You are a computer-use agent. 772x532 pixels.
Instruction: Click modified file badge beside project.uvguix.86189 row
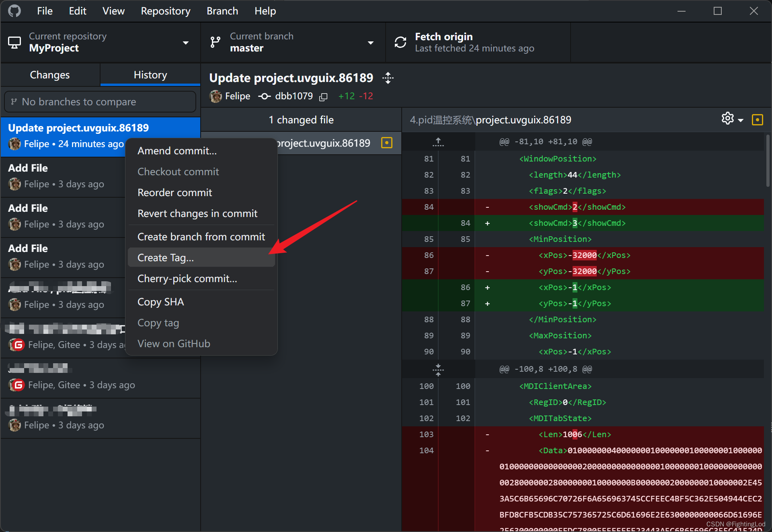tap(387, 143)
